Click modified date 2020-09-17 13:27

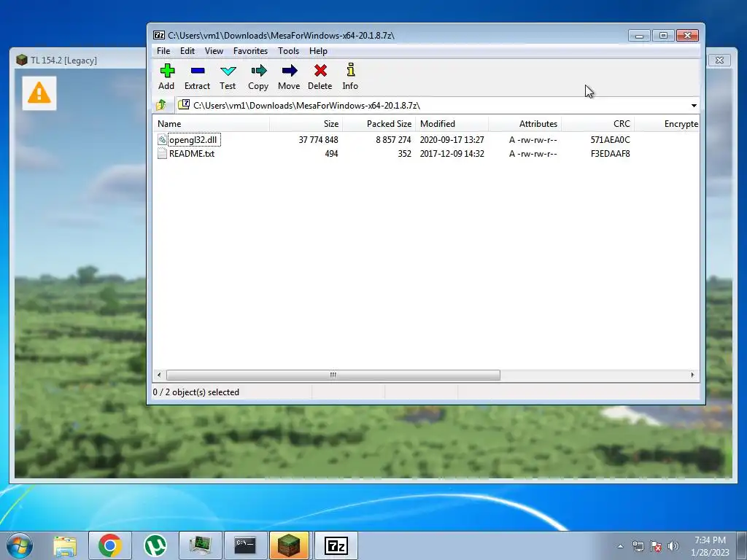coord(452,139)
